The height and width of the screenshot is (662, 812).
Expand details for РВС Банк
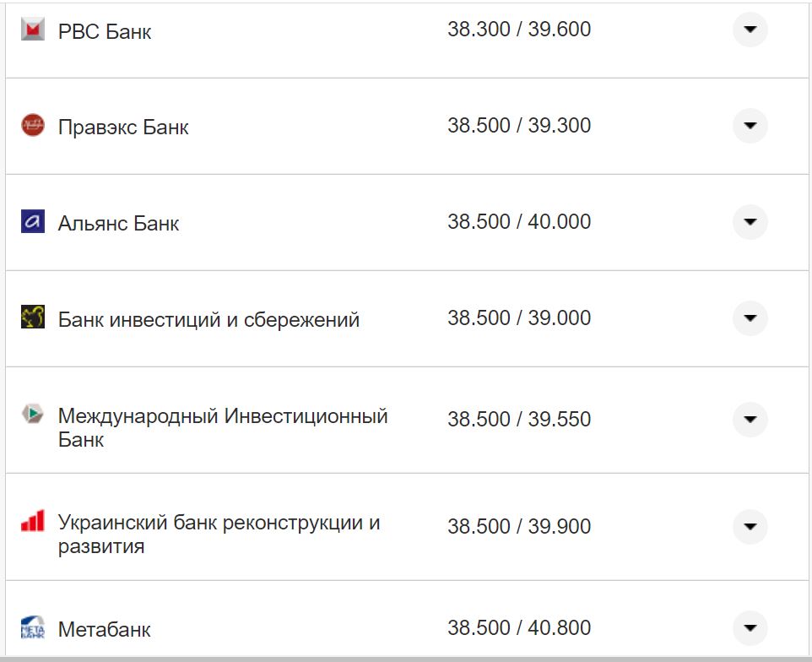point(750,30)
